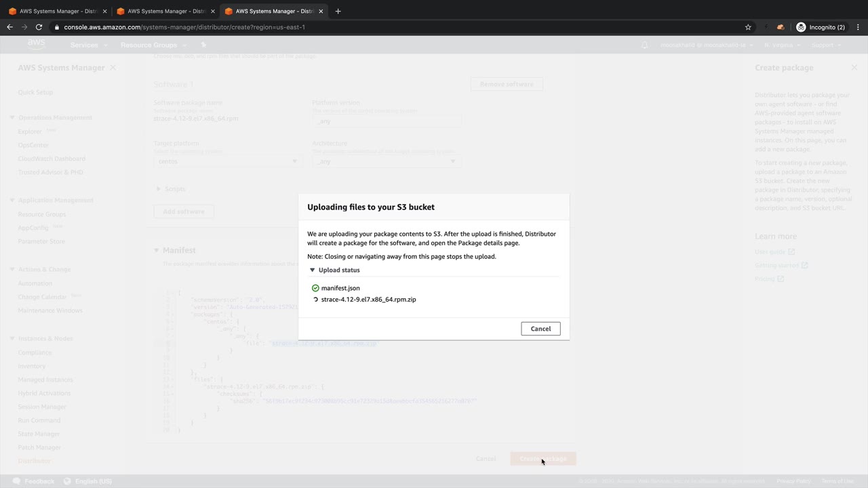Open a new browser tab

click(x=338, y=11)
